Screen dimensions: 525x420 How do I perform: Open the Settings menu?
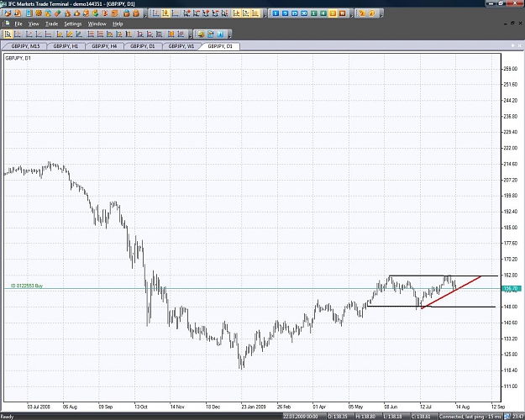[72, 24]
